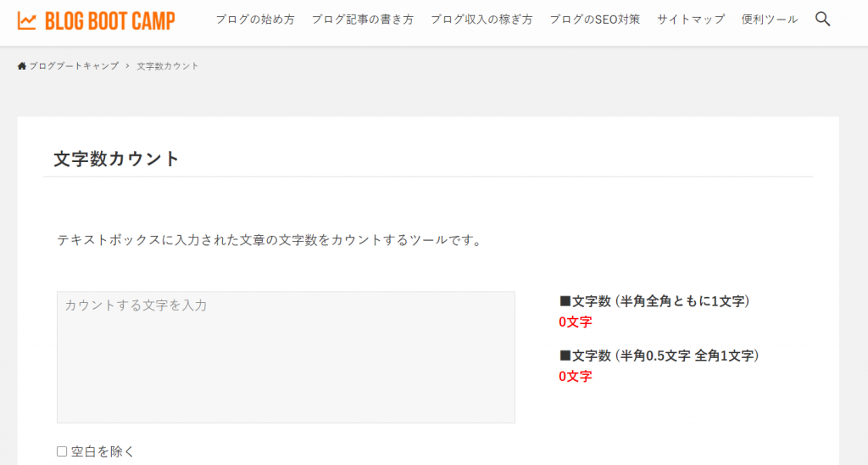Viewport: 868px width, 465px height.
Task: Click the red count under 半角全角ともに1文字
Action: tap(576, 322)
